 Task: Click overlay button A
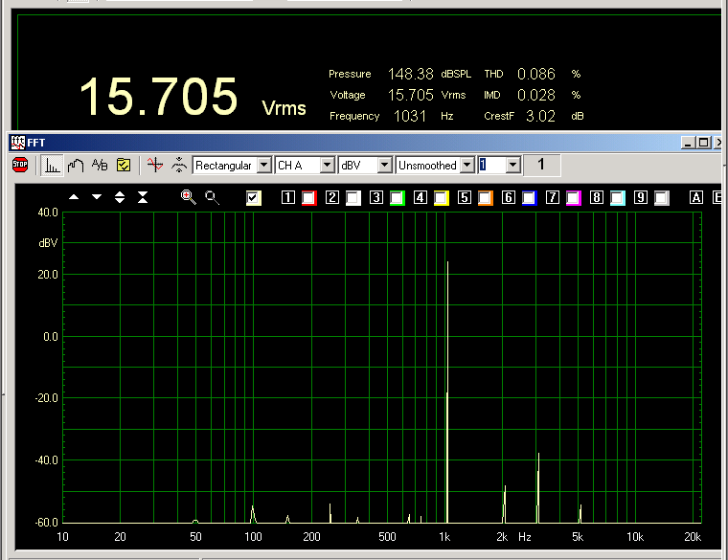coord(695,198)
